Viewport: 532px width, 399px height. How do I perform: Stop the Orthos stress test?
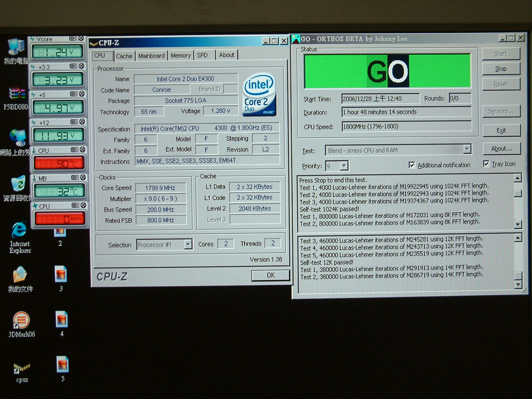501,69
